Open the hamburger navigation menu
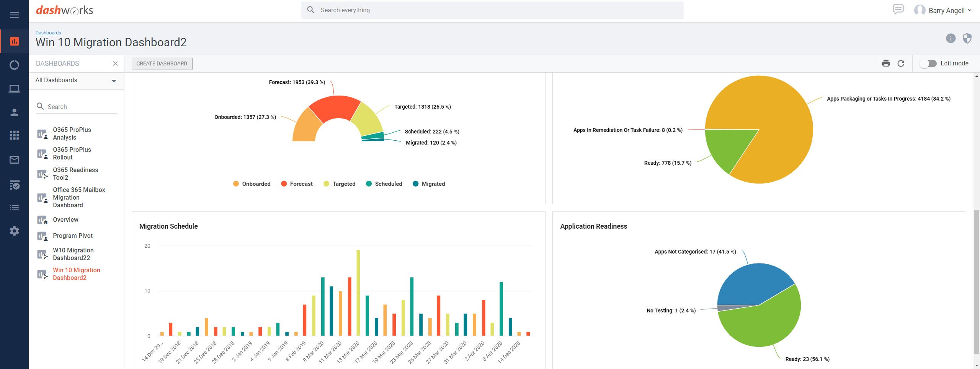The image size is (980, 369). pyautogui.click(x=14, y=15)
